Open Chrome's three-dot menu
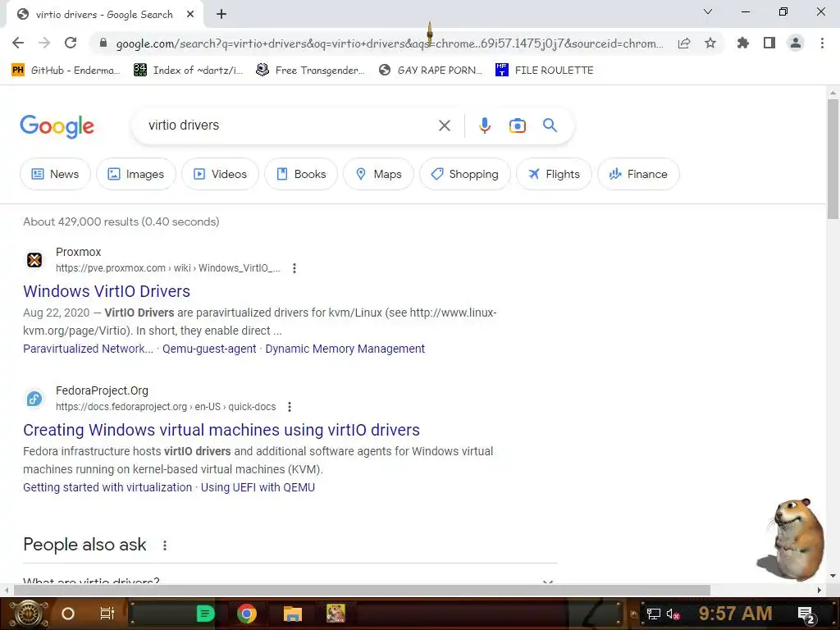This screenshot has width=840, height=630. [822, 43]
